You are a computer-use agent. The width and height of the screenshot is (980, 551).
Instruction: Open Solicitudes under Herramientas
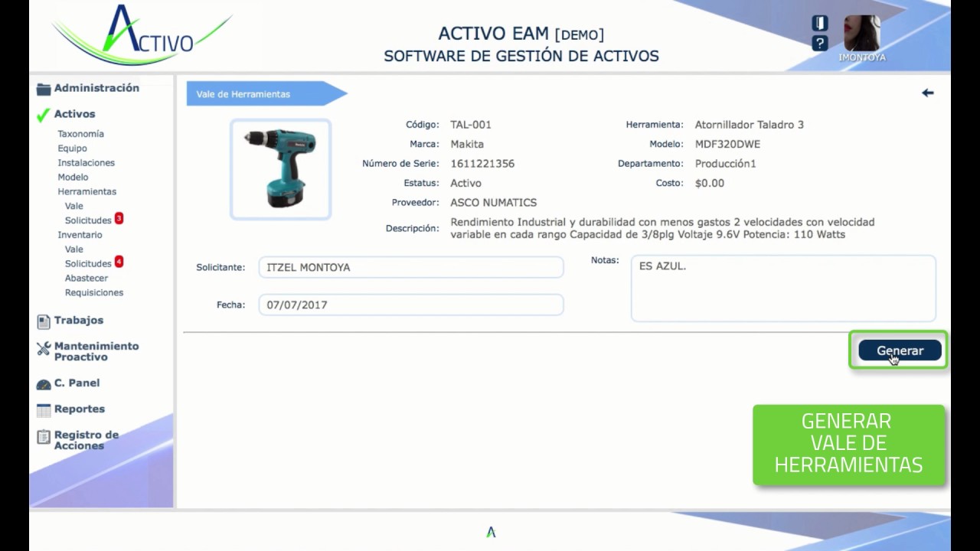[x=88, y=220]
